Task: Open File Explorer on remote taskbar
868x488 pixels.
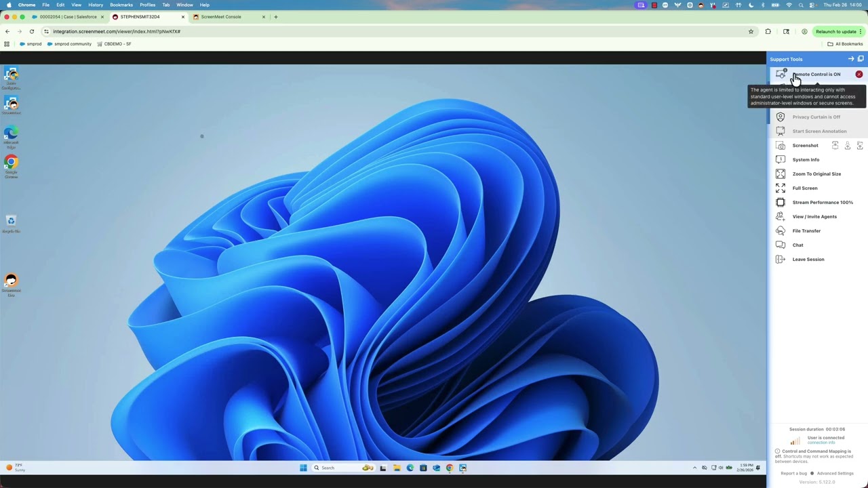Action: click(x=397, y=468)
